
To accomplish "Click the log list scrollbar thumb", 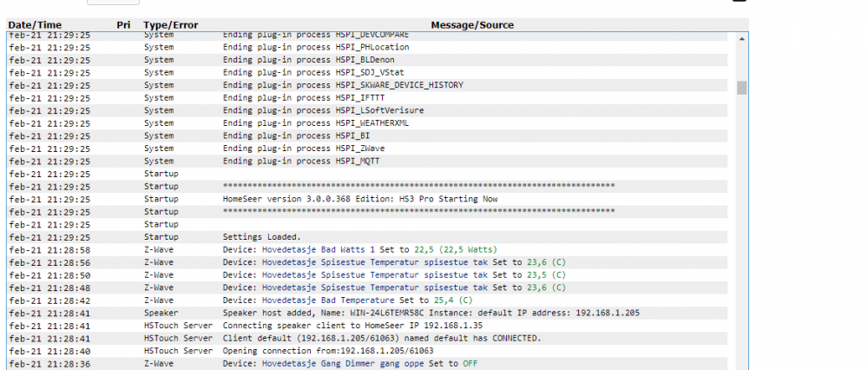I will coord(741,88).
